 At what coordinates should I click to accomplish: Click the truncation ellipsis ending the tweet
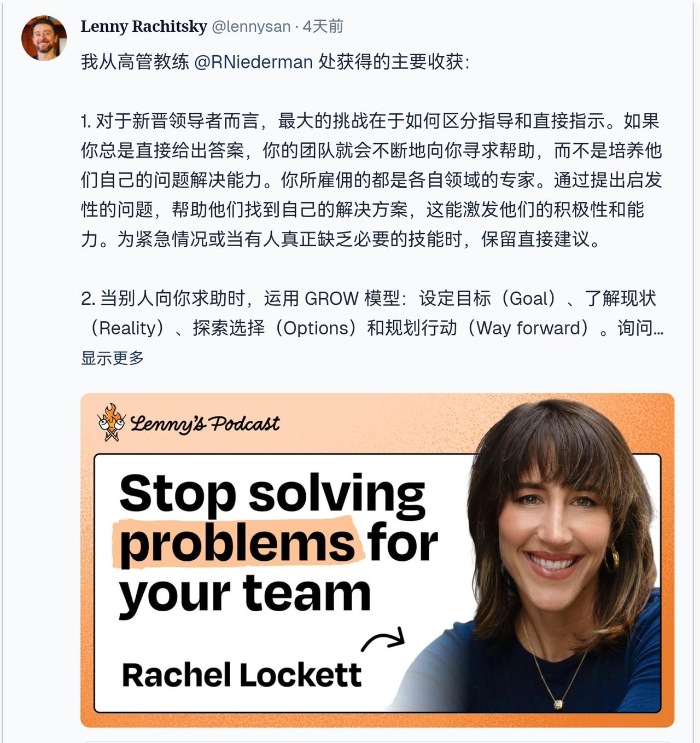pos(658,328)
